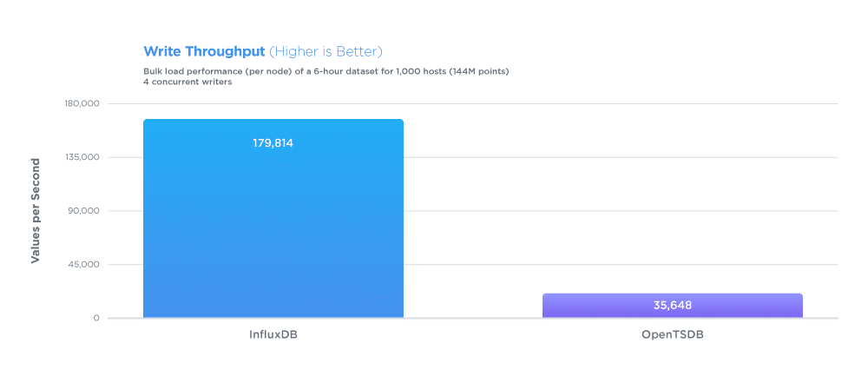The width and height of the screenshot is (868, 389).
Task: Click the top of the InfluxDB bar
Action: 273,120
